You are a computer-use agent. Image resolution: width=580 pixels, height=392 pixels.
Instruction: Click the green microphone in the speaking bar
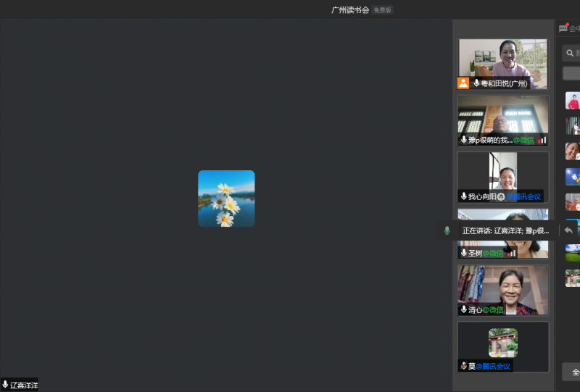pyautogui.click(x=447, y=230)
